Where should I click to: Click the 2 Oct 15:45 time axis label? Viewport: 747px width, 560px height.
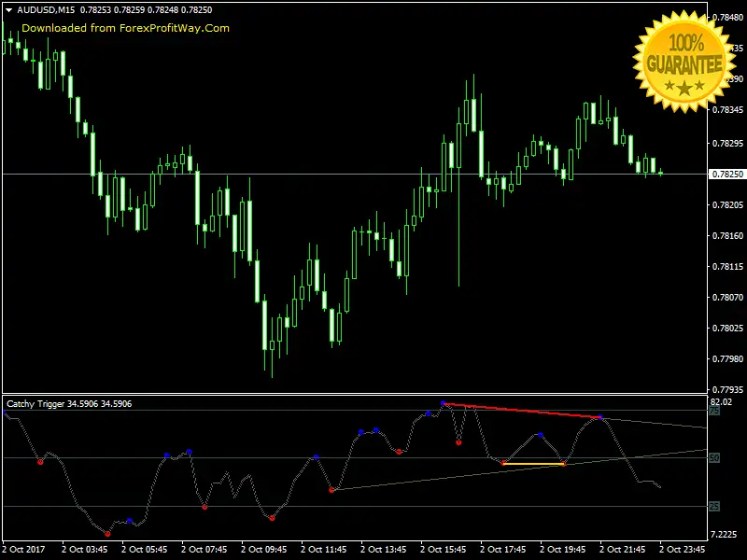[443, 550]
